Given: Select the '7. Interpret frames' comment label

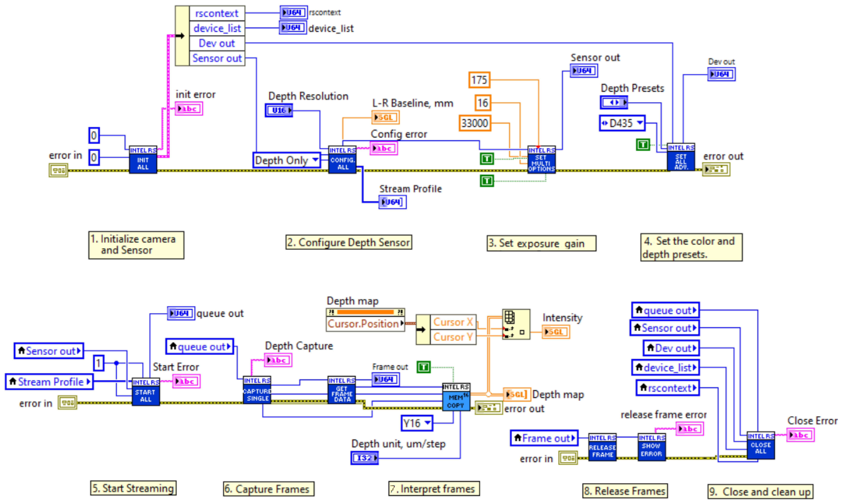Looking at the screenshot, I should [434, 489].
